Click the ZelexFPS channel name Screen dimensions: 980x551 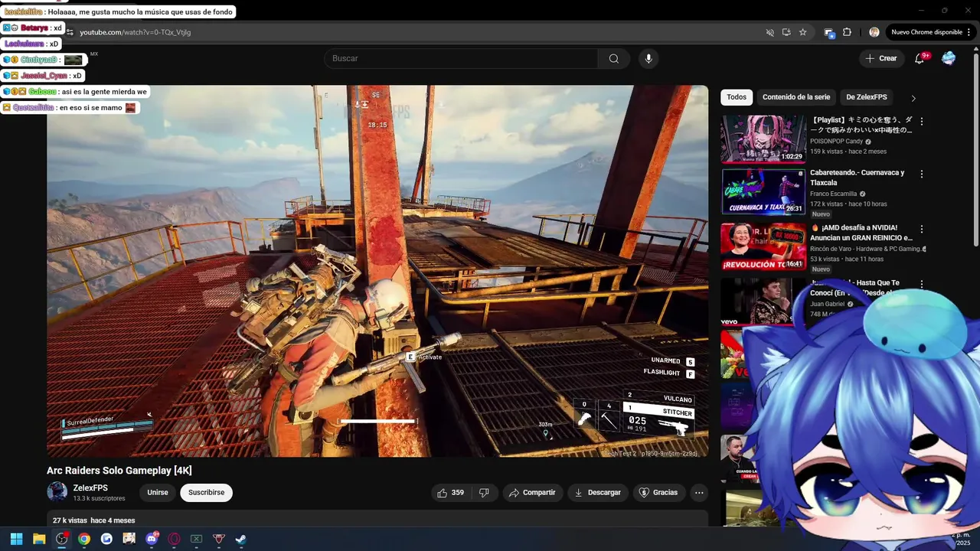click(x=90, y=488)
